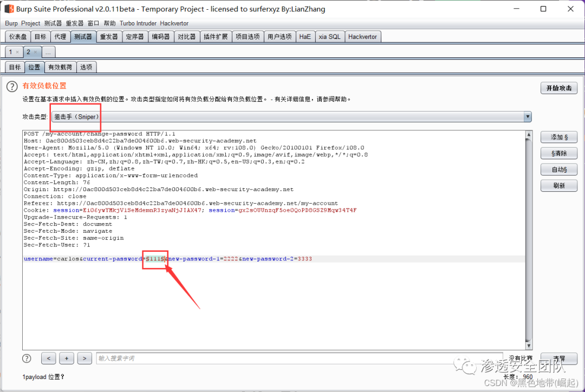
Task: Click the §清除 button
Action: click(559, 153)
